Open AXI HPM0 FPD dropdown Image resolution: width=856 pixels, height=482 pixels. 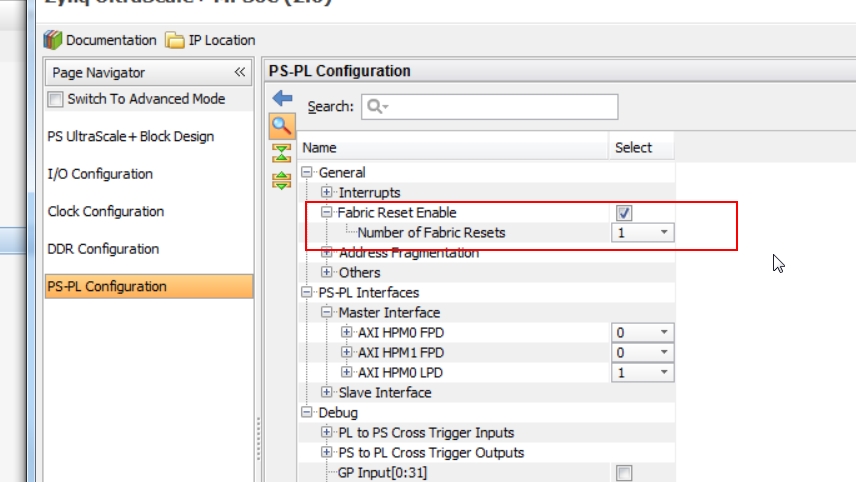click(664, 333)
